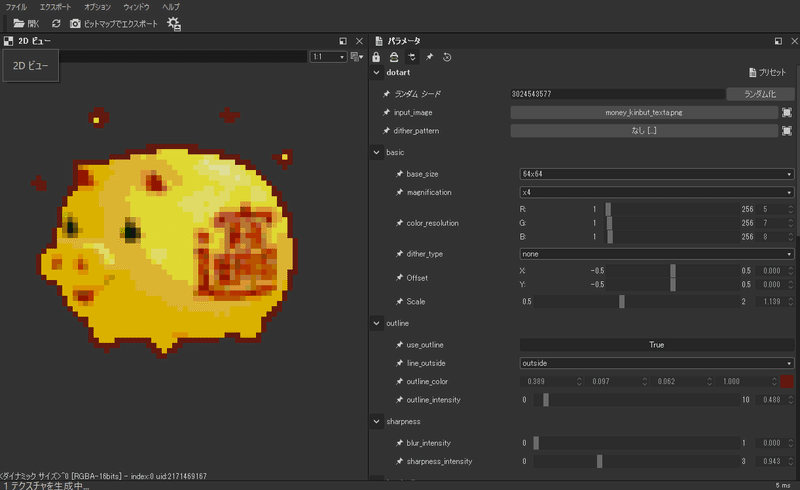Image resolution: width=800 pixels, height=490 pixels.
Task: Click the outline_intensity slider
Action: pos(636,400)
